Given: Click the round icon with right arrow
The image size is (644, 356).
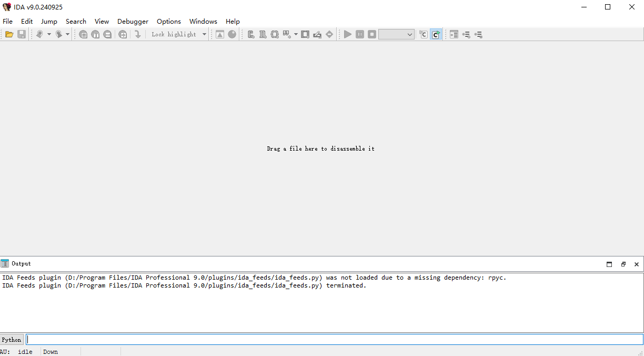Looking at the screenshot, I should click(123, 34).
